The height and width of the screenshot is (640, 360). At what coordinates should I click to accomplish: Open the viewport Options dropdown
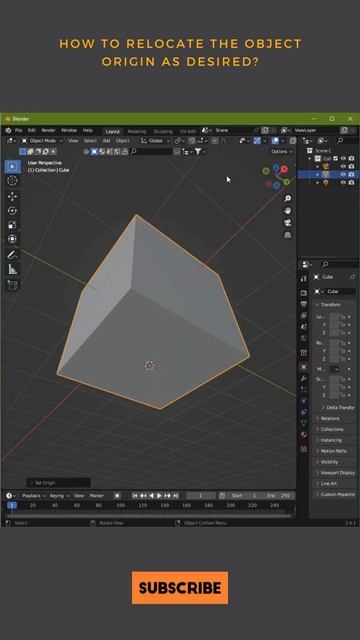[x=282, y=151]
